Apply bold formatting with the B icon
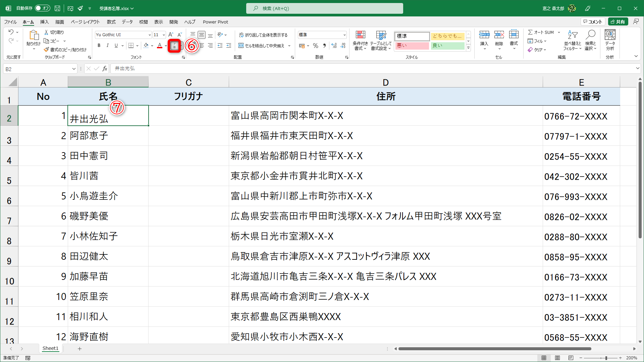Viewport: 644px width, 362px height. (99, 46)
